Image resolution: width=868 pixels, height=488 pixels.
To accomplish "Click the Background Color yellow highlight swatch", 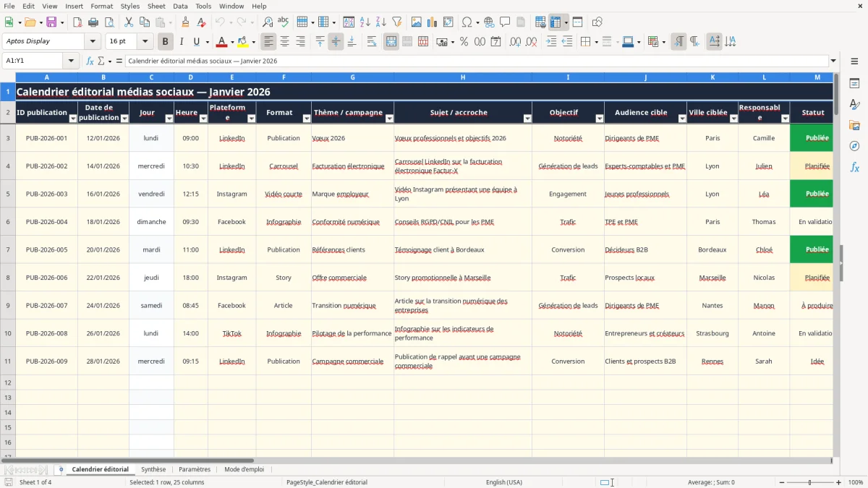I will [242, 42].
